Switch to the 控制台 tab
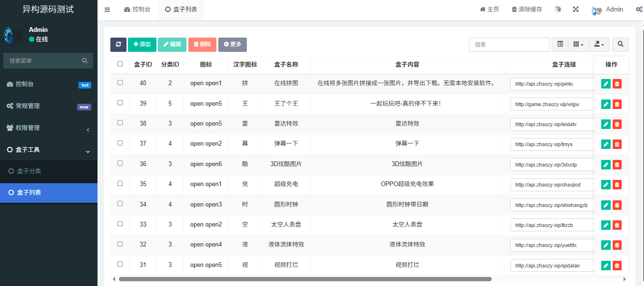Screen dimensions: 644x286 click(137, 9)
